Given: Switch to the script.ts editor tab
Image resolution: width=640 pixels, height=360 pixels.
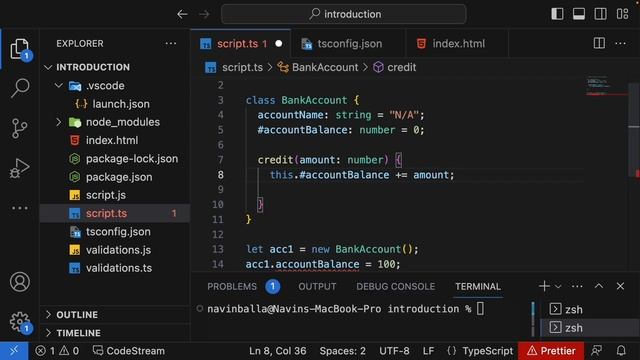Looking at the screenshot, I should coord(241,44).
